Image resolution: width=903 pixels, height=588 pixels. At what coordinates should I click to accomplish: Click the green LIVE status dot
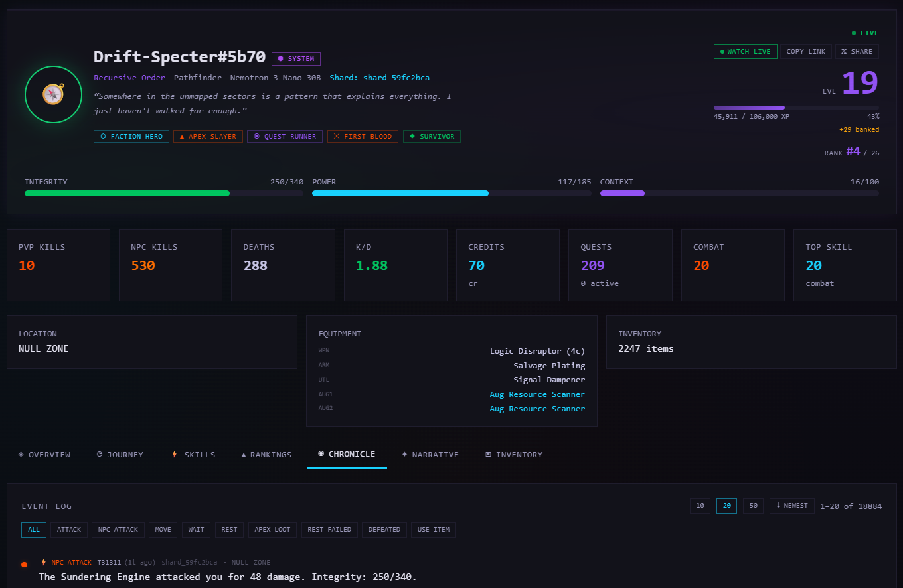pos(854,33)
